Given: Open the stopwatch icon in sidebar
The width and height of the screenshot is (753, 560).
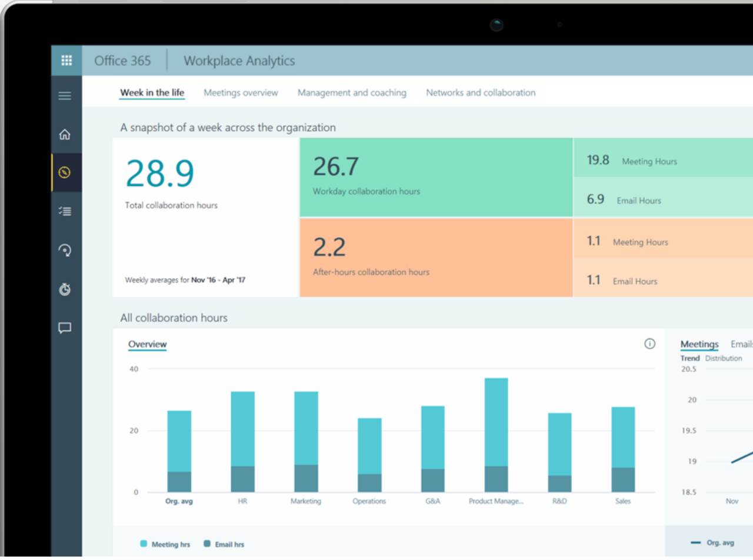Looking at the screenshot, I should (65, 289).
